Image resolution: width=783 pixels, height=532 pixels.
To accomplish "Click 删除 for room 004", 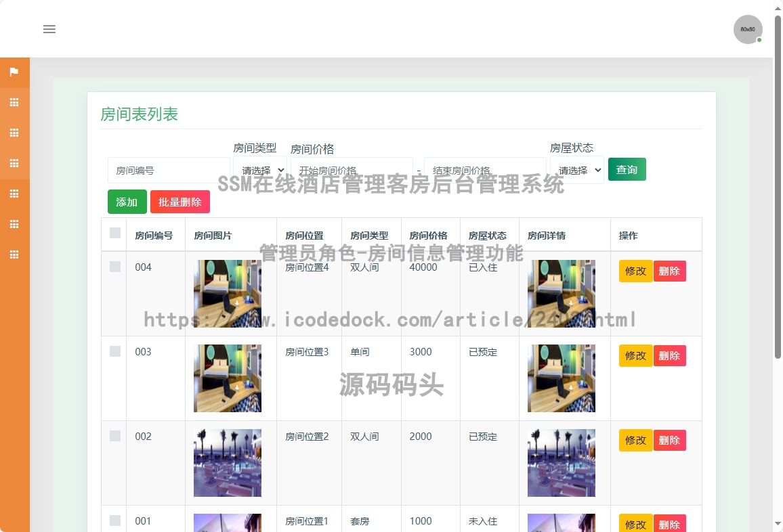I will coord(670,271).
